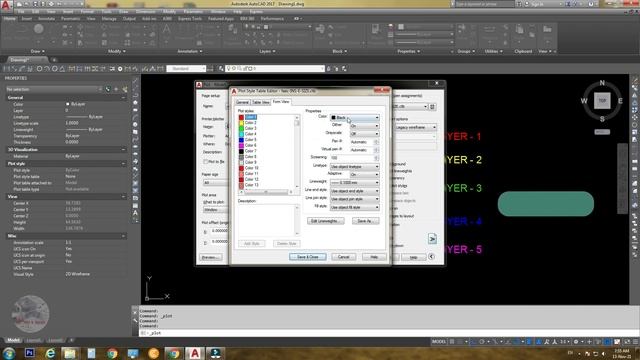Open the Adaptive dropdown

pos(364,175)
